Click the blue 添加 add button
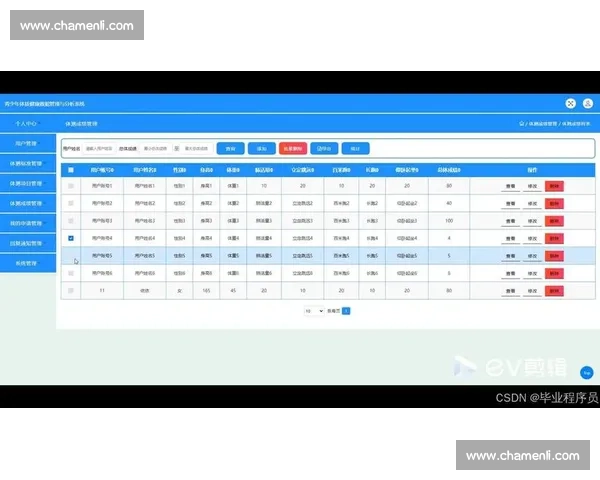 262,149
